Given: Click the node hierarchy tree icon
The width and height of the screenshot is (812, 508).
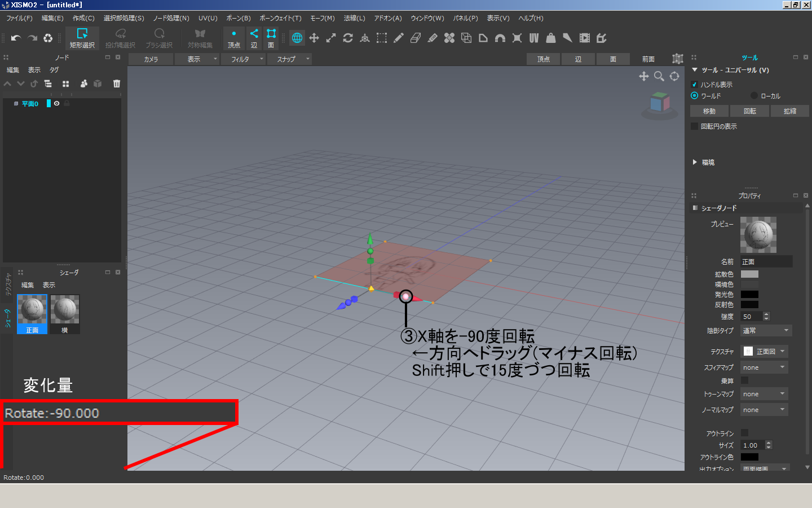Looking at the screenshot, I should pyautogui.click(x=48, y=84).
